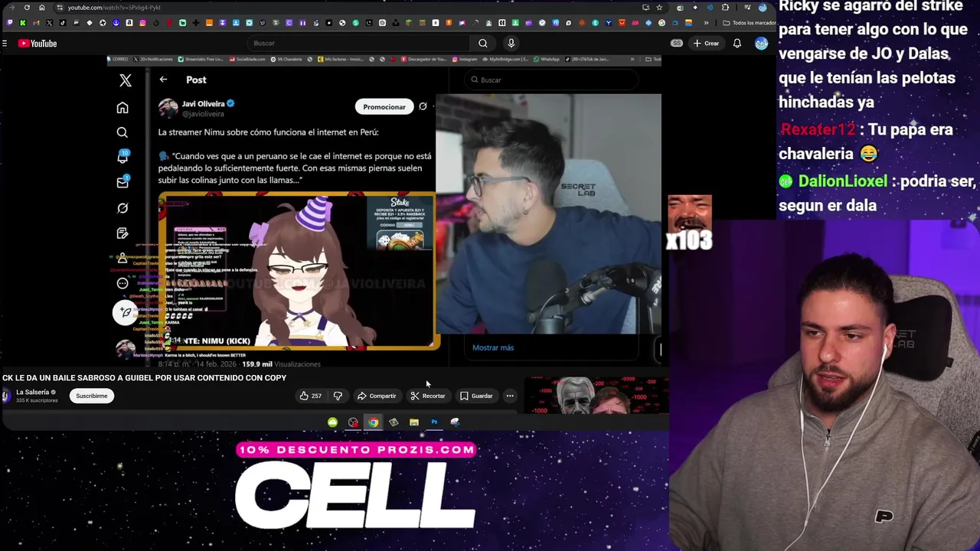Viewport: 980px width, 551px height.
Task: Bookmark this page with the star icon
Action: tap(659, 8)
